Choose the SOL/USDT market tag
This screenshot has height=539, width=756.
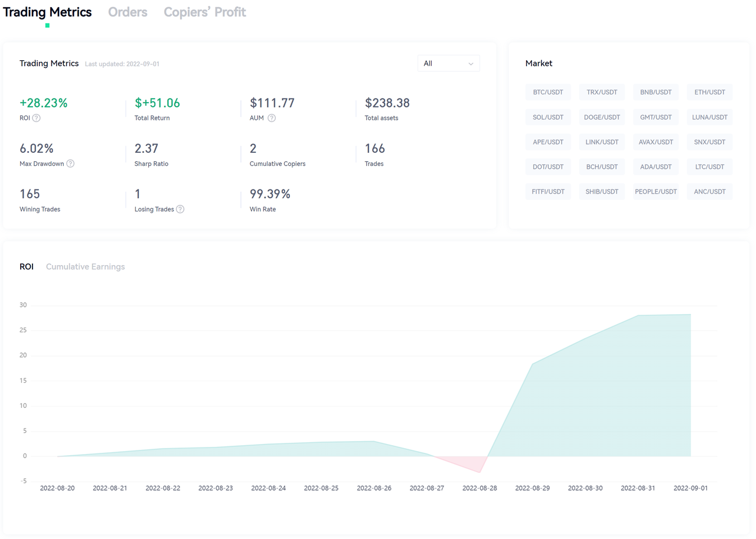tap(548, 117)
